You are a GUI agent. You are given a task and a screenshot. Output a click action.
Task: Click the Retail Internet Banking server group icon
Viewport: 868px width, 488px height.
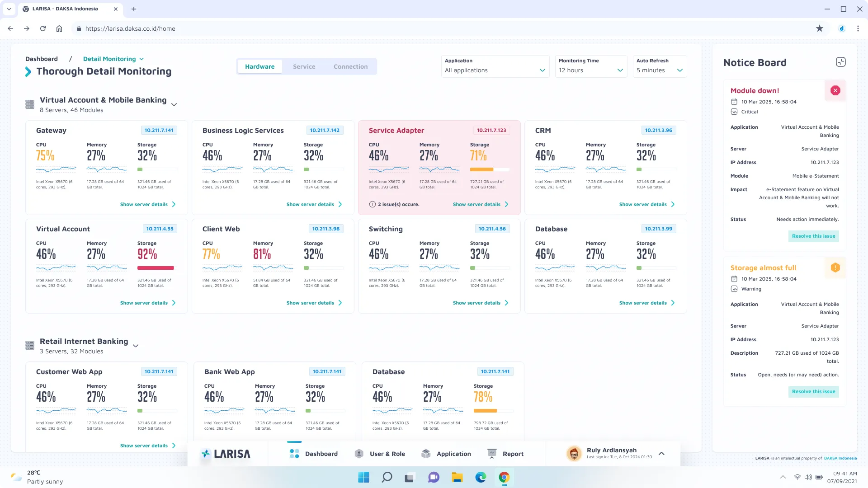point(30,346)
